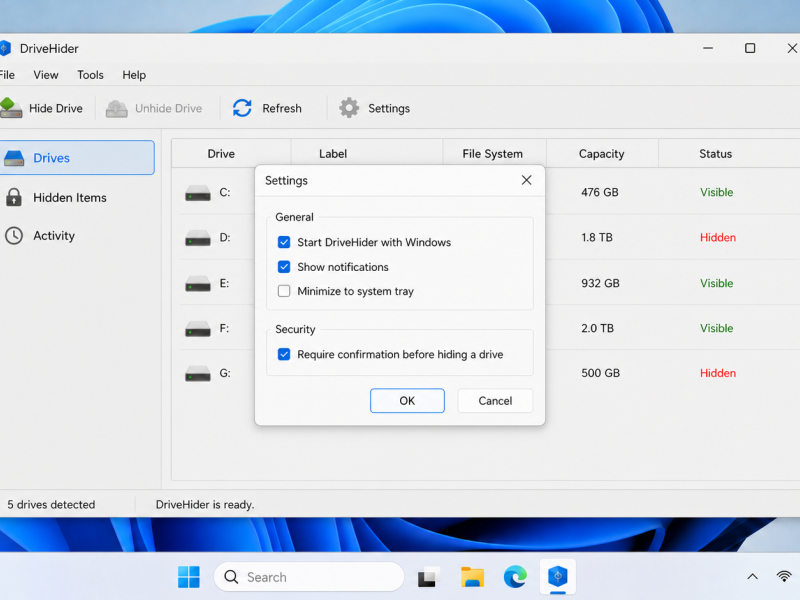Click the Unhide Drive toolbar icon
This screenshot has height=600, width=800.
116,109
